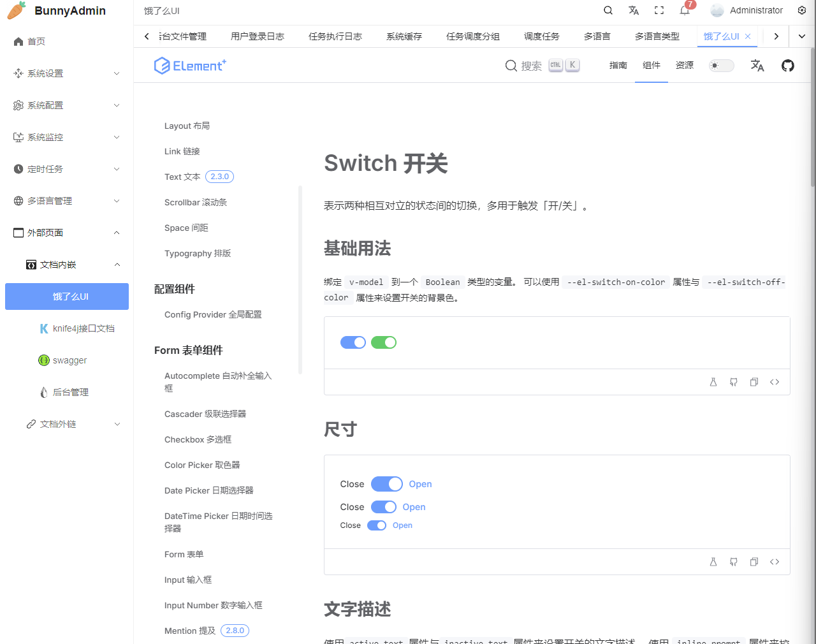
Task: Open the settings gear icon in header
Action: click(x=802, y=10)
